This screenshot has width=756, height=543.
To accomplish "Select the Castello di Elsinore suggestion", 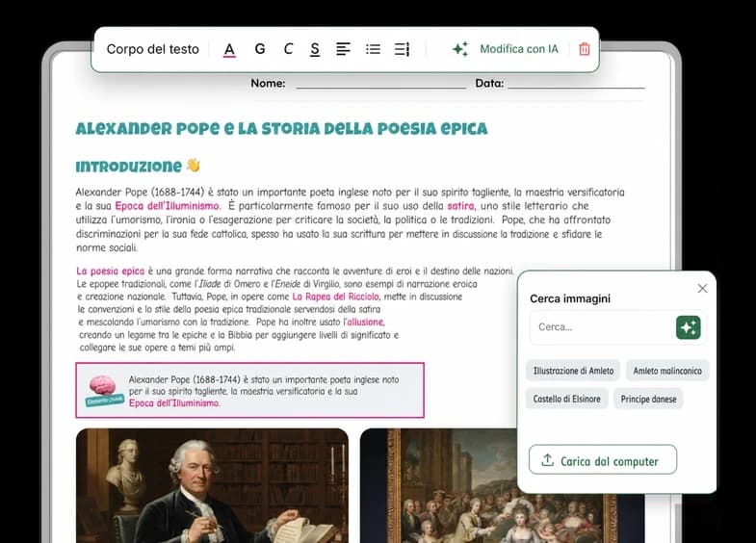I will [566, 399].
